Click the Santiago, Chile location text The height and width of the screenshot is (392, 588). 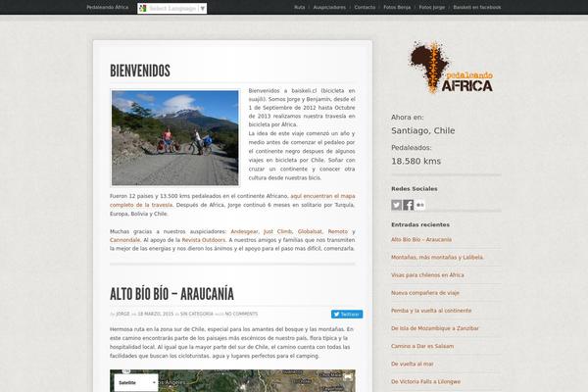click(x=423, y=131)
